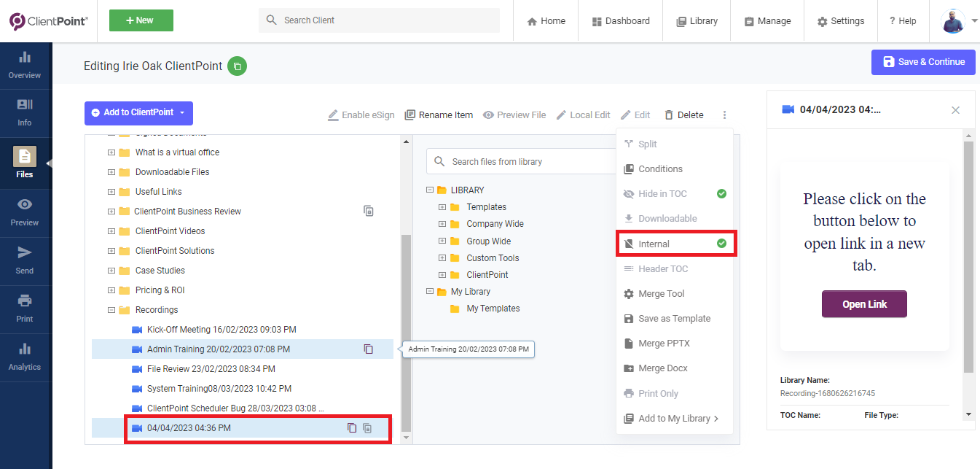Click the video icon of System Training
This screenshot has width=980, height=469.
[x=136, y=389]
